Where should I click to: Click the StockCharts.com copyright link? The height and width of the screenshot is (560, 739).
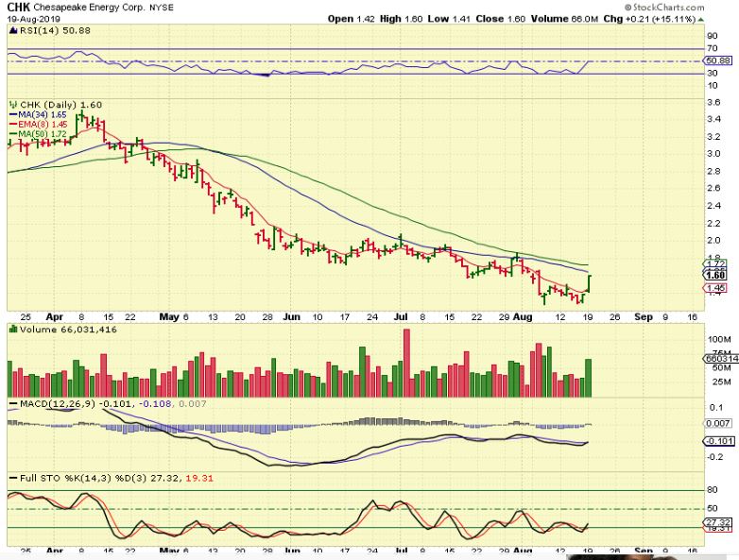(664, 7)
